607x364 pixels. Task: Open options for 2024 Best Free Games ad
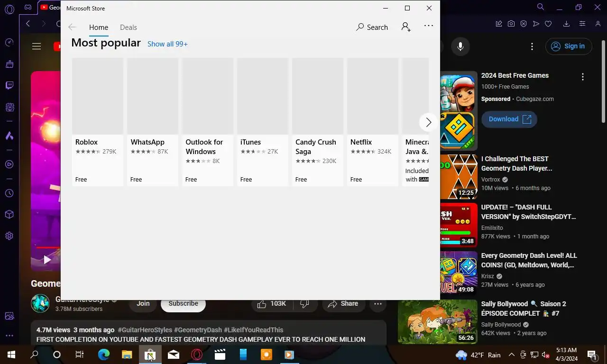tap(583, 76)
